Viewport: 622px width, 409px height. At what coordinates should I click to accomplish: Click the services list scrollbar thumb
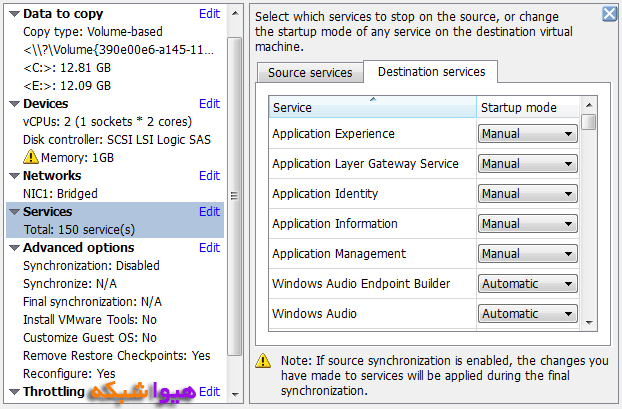589,122
